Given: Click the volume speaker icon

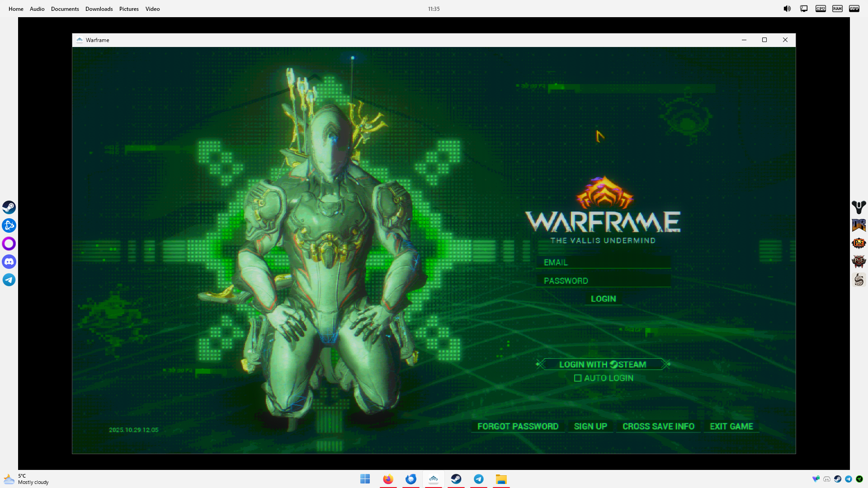Looking at the screenshot, I should click(787, 9).
